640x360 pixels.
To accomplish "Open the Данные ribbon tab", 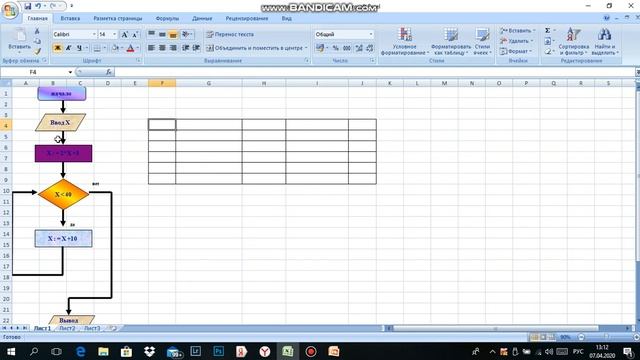I will point(202,18).
